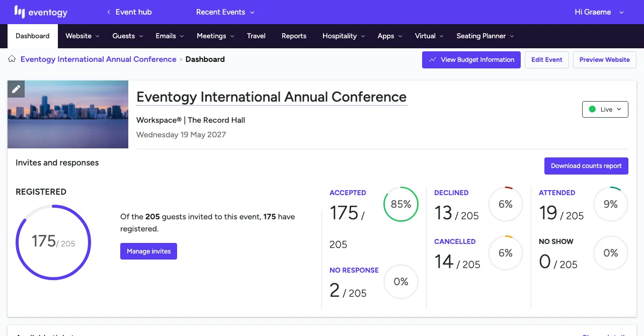The width and height of the screenshot is (644, 336).
Task: Click the Eventogy logo
Action: pos(41,12)
